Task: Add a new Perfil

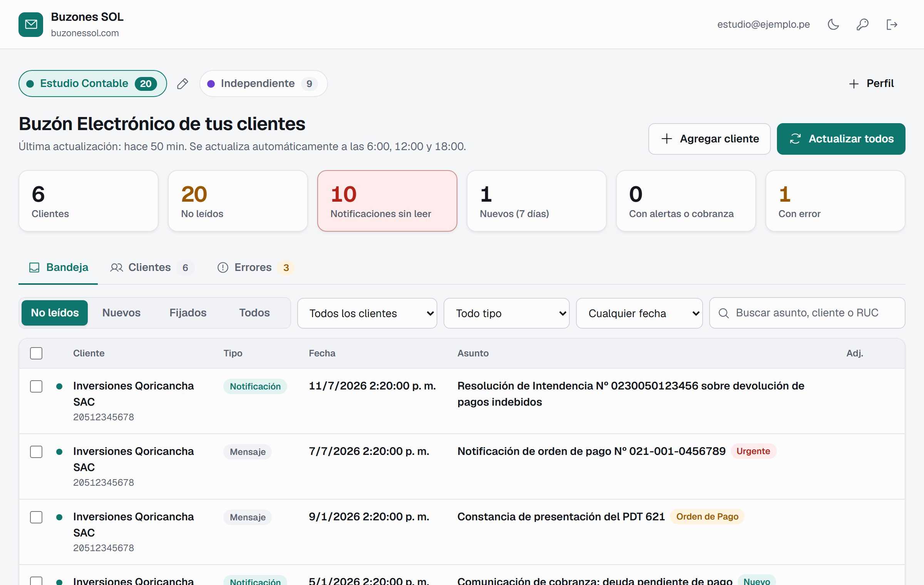Action: pyautogui.click(x=872, y=84)
